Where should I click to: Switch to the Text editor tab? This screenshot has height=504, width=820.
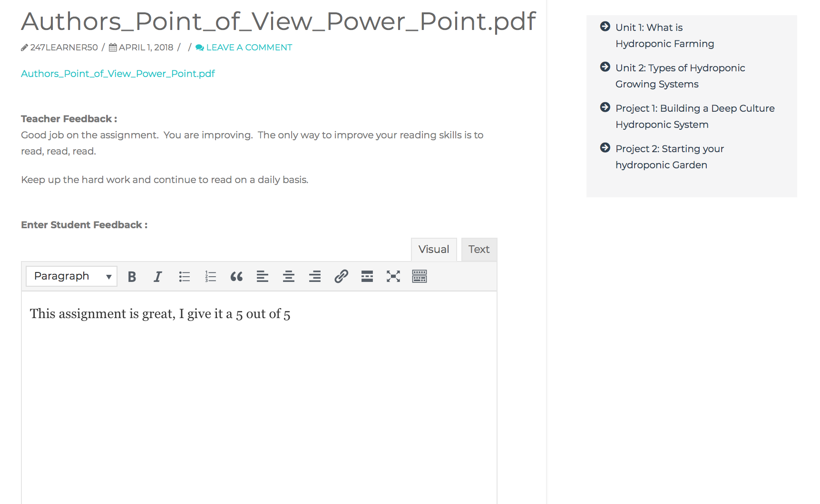[479, 250]
